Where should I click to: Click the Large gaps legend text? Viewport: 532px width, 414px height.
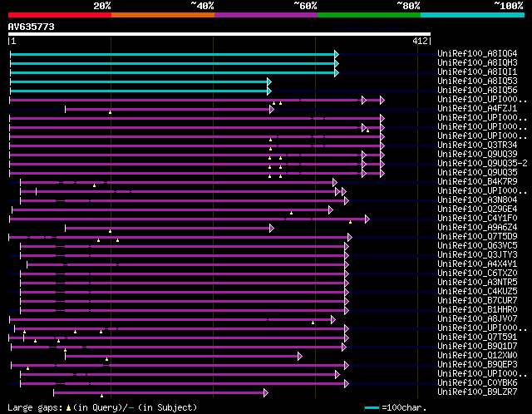(x=102, y=407)
